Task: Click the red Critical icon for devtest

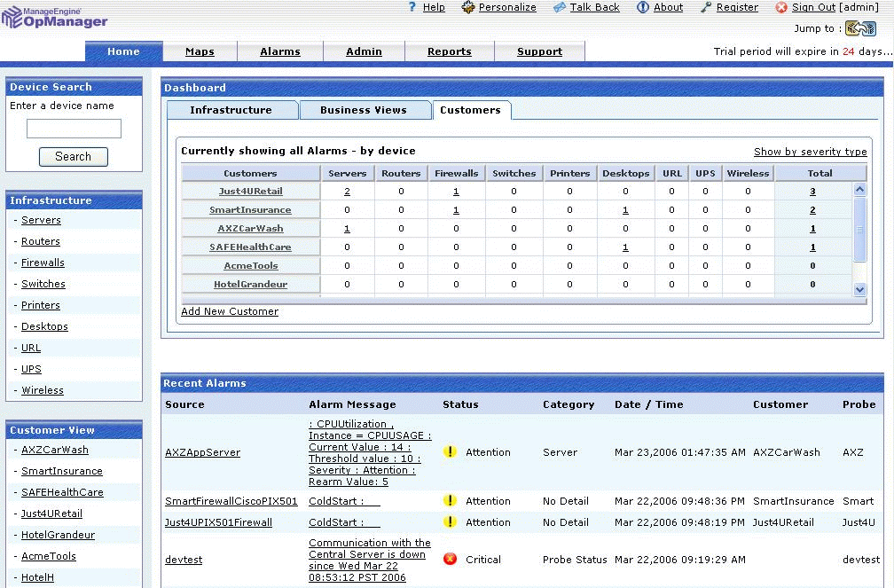Action: tap(450, 559)
